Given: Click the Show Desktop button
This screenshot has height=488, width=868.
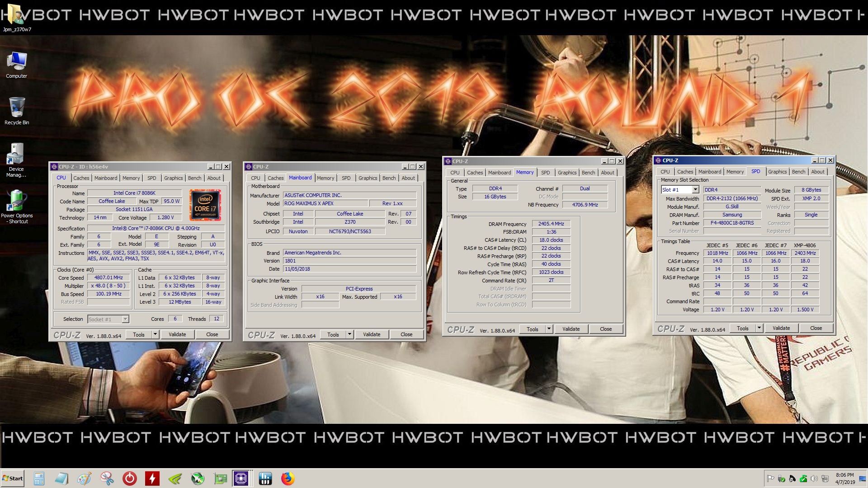Looking at the screenshot, I should tap(863, 479).
